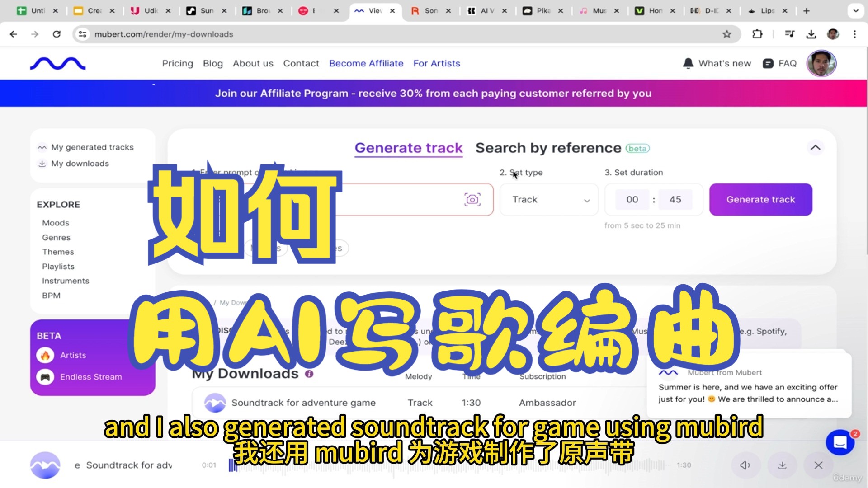Image resolution: width=868 pixels, height=488 pixels.
Task: View site information icon
Action: tap(82, 34)
